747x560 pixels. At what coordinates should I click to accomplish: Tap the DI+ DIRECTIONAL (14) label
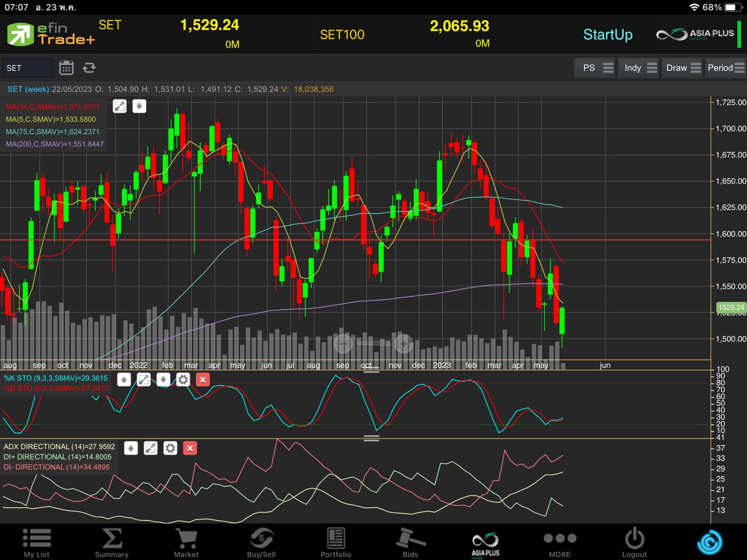pyautogui.click(x=58, y=456)
